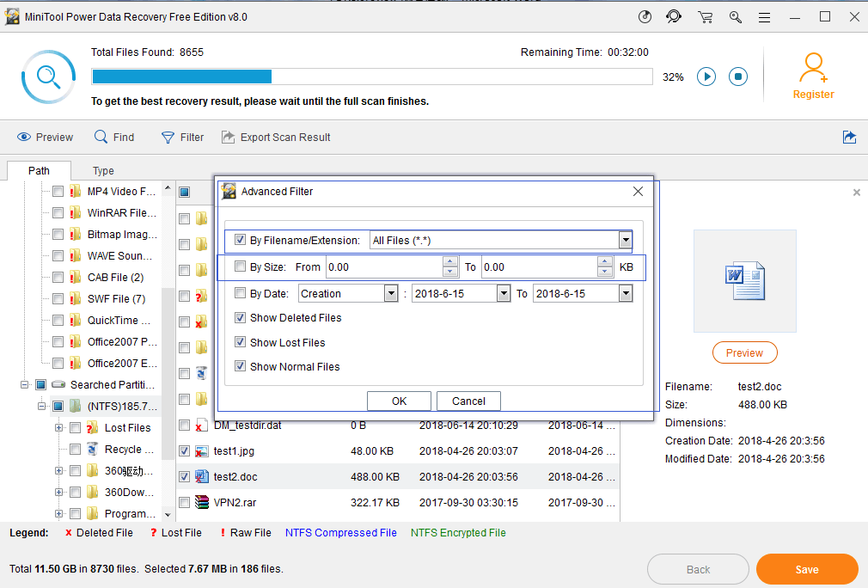Click the tree scrollbar up arrow
868x588 pixels.
tap(168, 189)
